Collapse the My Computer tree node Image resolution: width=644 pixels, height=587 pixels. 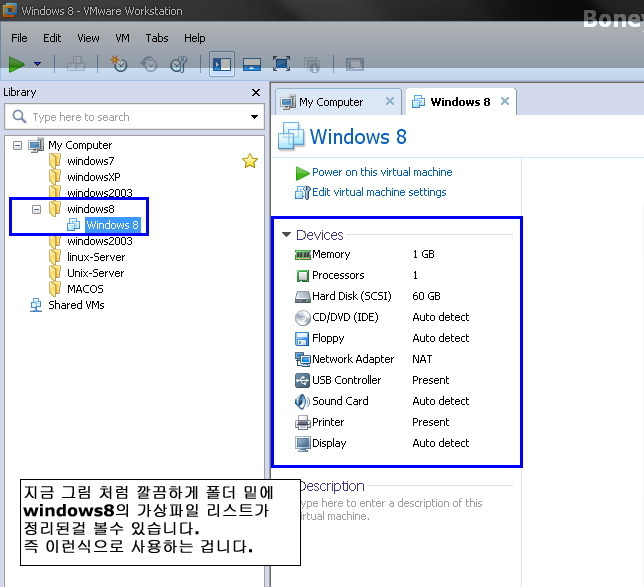click(x=17, y=145)
